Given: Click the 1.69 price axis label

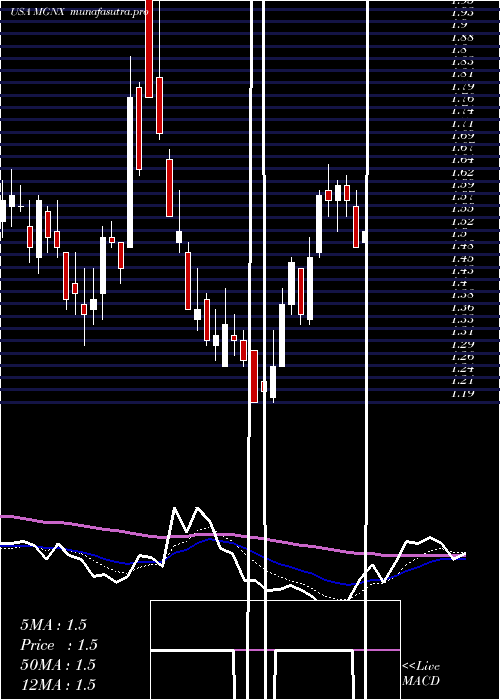Looking at the screenshot, I should [462, 135].
